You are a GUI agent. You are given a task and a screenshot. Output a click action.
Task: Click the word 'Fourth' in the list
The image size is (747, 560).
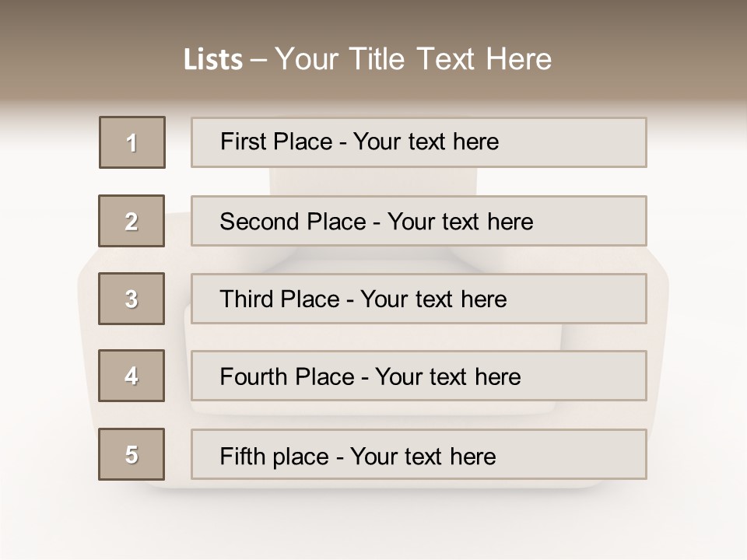(x=255, y=377)
